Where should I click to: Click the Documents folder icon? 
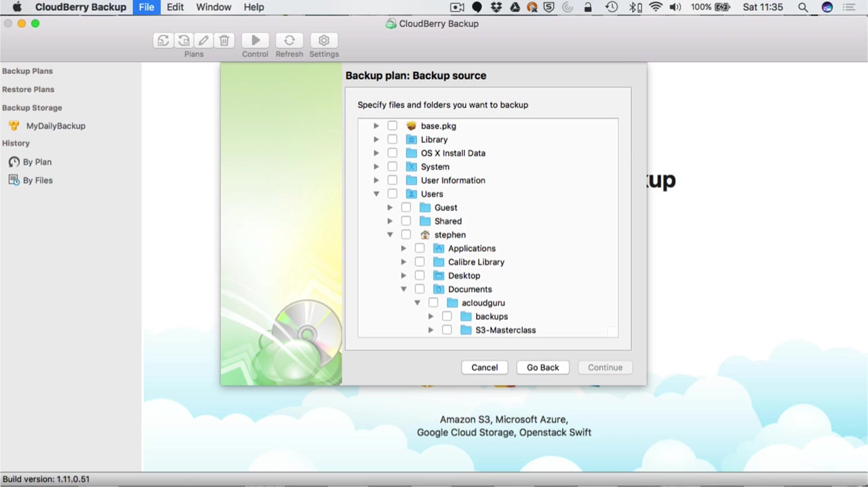tap(439, 289)
